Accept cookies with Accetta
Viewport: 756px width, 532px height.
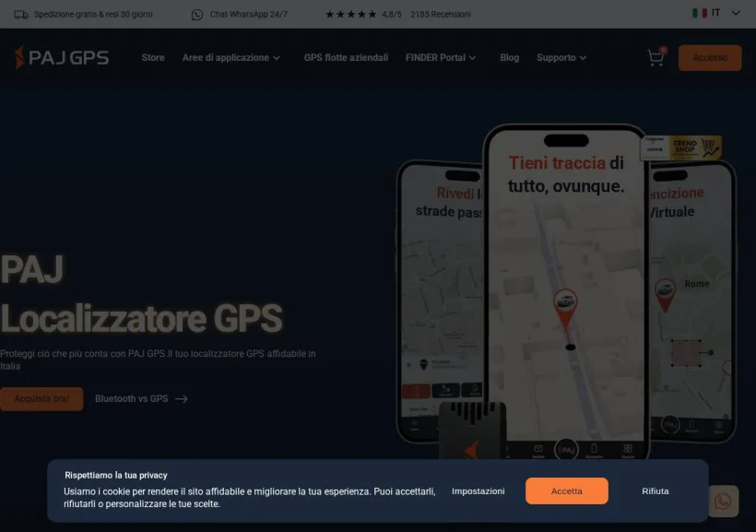tap(566, 491)
